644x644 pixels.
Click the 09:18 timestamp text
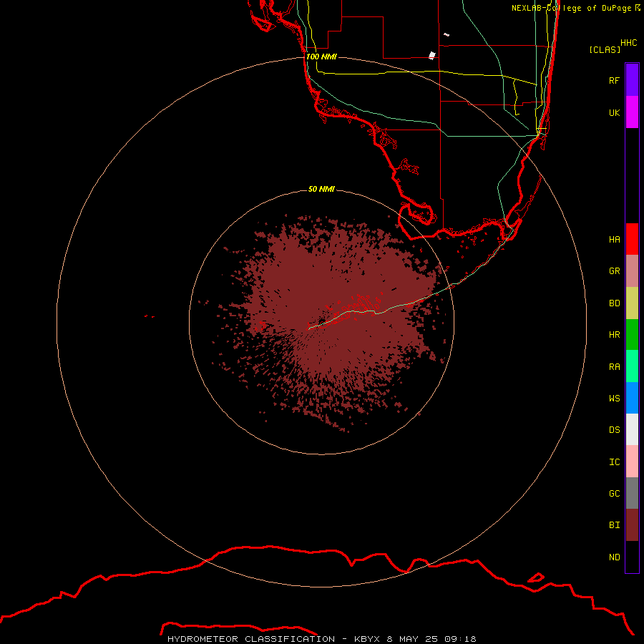pos(460,639)
